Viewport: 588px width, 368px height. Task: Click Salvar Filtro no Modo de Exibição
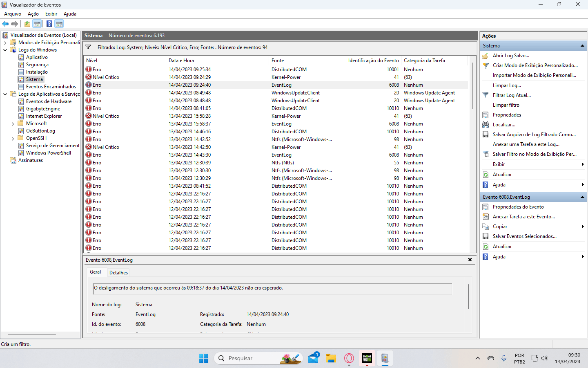534,154
